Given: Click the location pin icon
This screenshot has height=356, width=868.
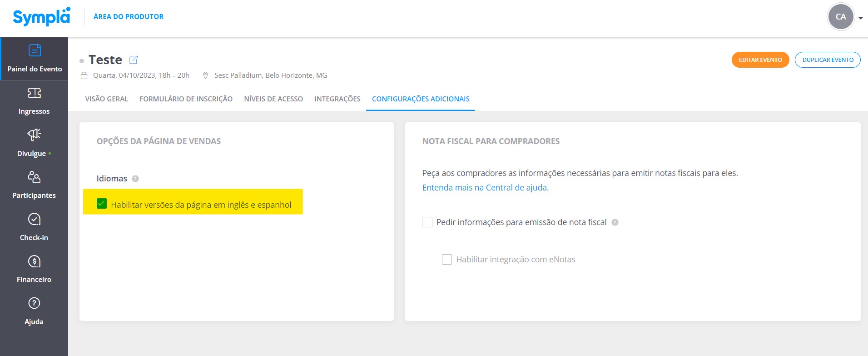Looking at the screenshot, I should pos(205,75).
